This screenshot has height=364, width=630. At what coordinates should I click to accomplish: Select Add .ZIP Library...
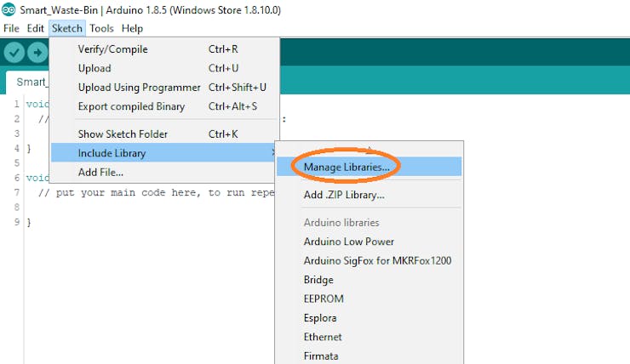click(369, 195)
